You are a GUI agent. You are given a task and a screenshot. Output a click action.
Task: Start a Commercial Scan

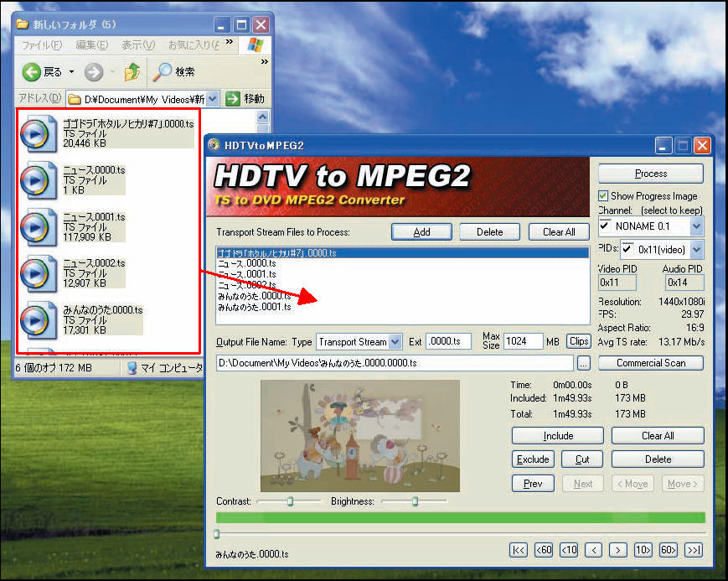click(x=651, y=363)
